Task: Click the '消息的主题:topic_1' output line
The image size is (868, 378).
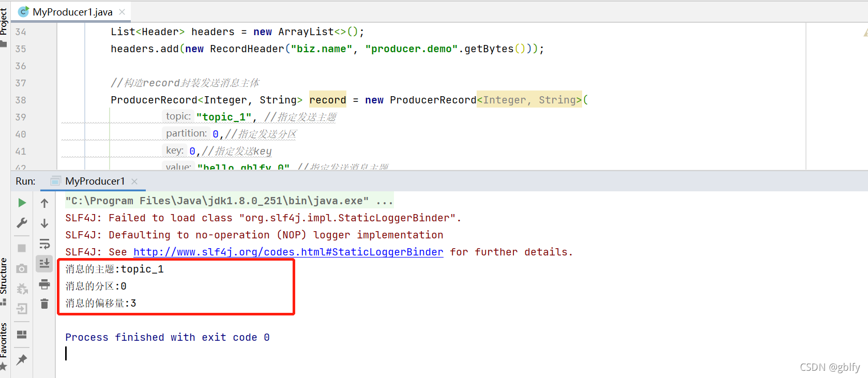Action: pyautogui.click(x=115, y=269)
